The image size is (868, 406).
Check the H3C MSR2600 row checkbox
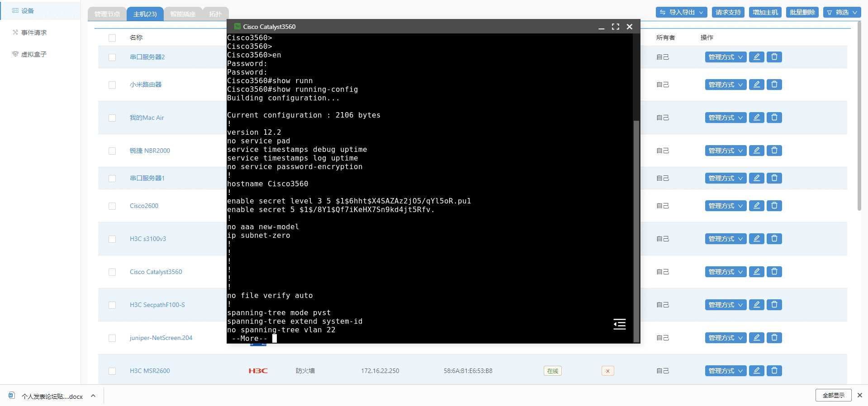112,371
